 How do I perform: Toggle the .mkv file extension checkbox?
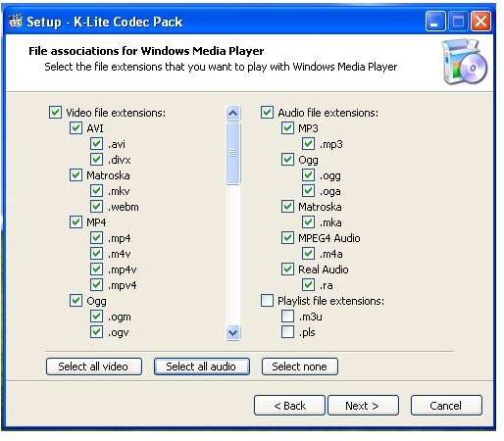click(x=96, y=191)
